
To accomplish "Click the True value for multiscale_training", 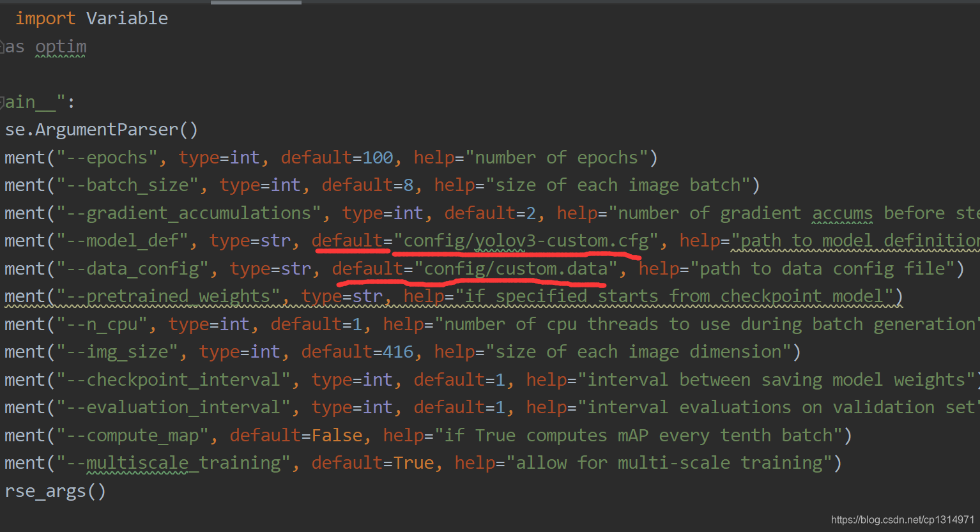I will coord(414,462).
